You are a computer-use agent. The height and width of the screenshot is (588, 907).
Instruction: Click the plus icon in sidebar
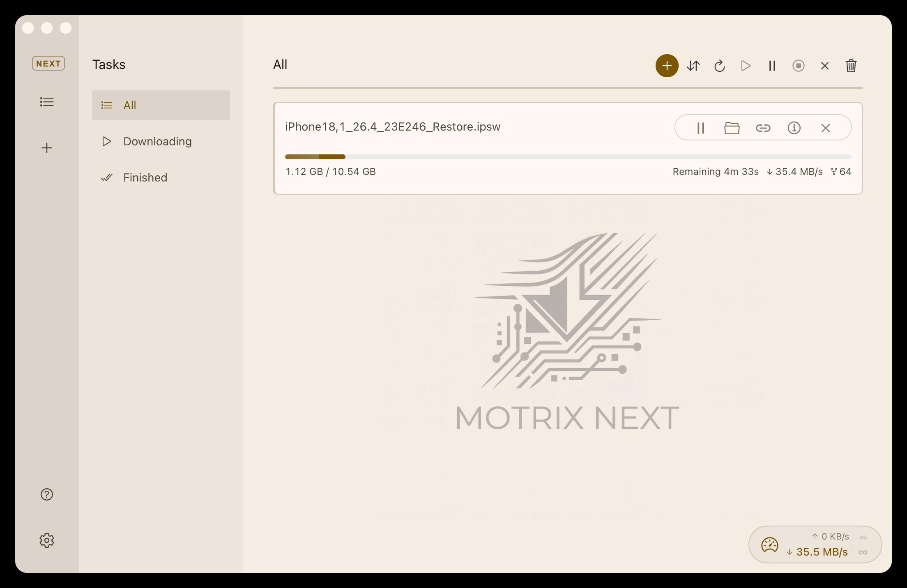[47, 148]
